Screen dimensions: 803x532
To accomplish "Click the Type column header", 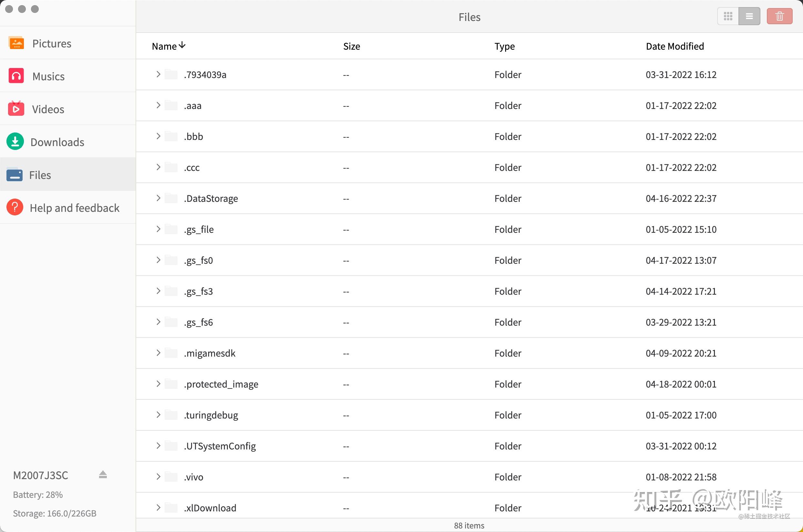I will 504,46.
